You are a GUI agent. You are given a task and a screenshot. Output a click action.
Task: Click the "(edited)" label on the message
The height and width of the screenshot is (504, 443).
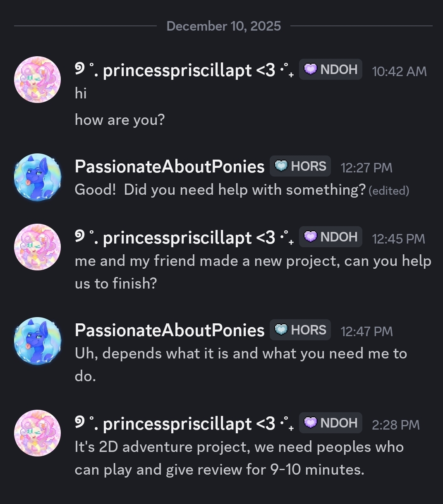click(x=388, y=191)
